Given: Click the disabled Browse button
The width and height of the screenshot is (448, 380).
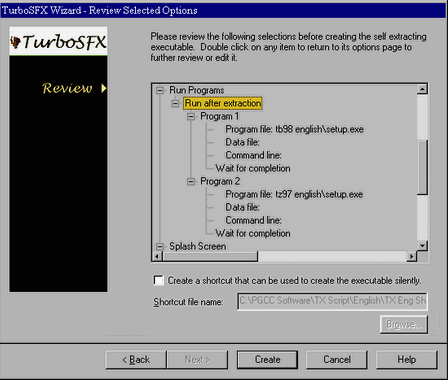Looking at the screenshot, I should [x=404, y=324].
